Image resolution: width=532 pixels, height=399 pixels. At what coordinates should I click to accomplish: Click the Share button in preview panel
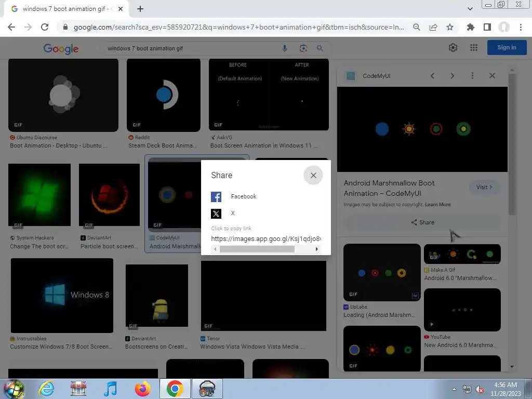click(422, 222)
